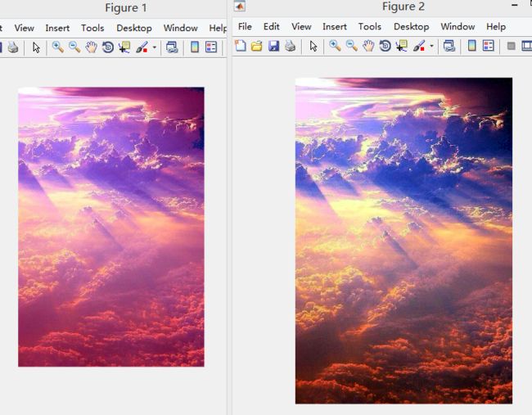
Task: Click the MATLAB logo icon in Figure 2 title bar
Action: (240, 6)
